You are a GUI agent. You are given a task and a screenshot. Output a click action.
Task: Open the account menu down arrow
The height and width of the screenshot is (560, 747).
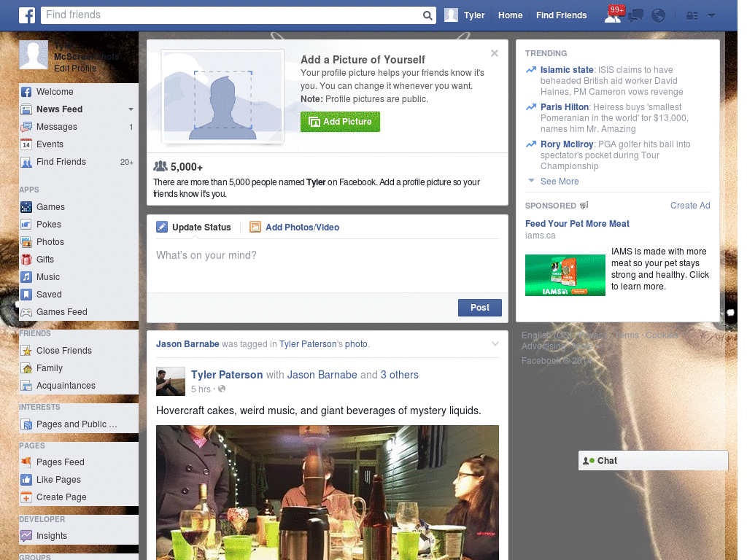pos(712,15)
